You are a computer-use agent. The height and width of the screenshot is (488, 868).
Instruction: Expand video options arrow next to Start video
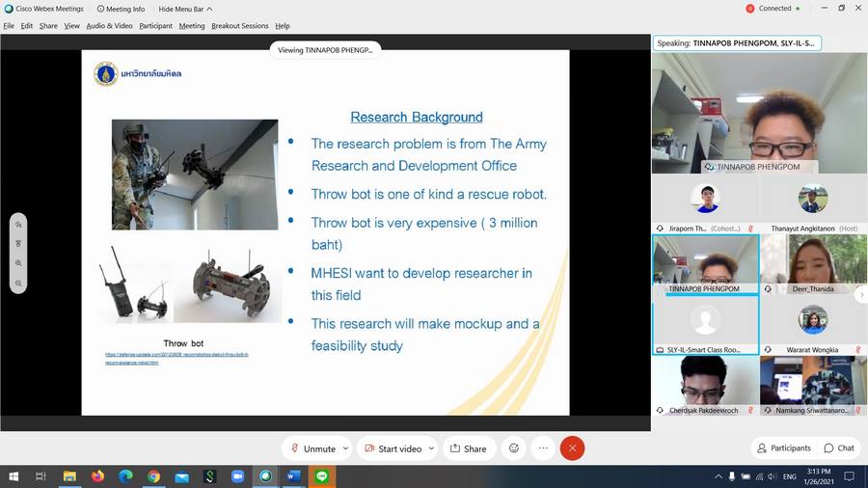[x=431, y=448]
